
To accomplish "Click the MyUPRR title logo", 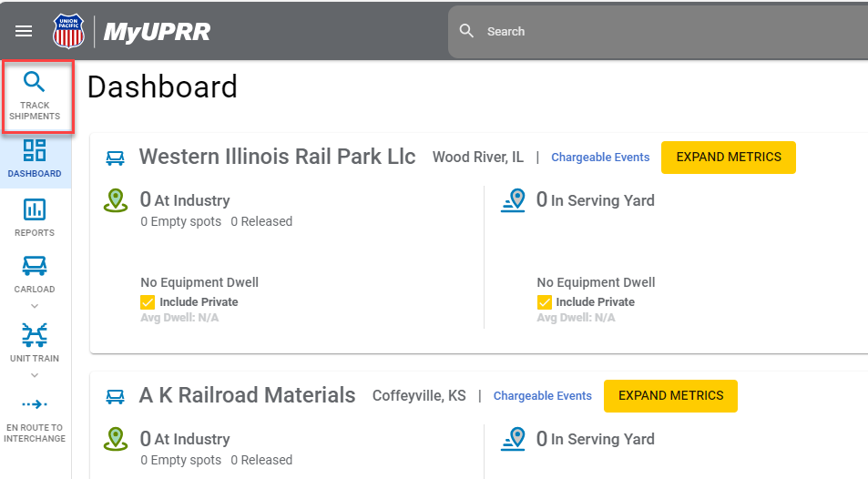I will [x=158, y=32].
